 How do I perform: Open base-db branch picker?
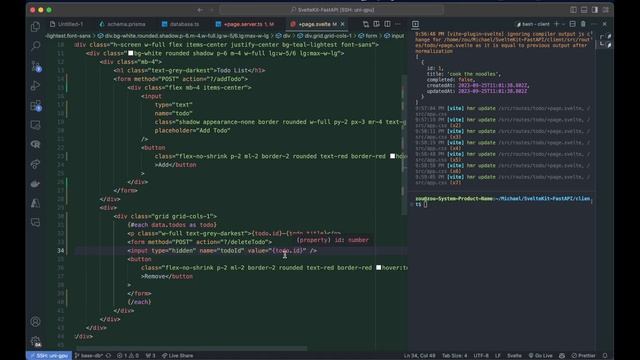89,356
